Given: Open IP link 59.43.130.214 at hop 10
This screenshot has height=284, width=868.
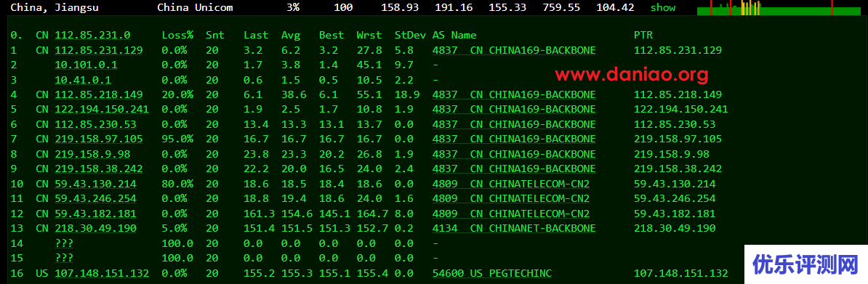Looking at the screenshot, I should [x=95, y=184].
